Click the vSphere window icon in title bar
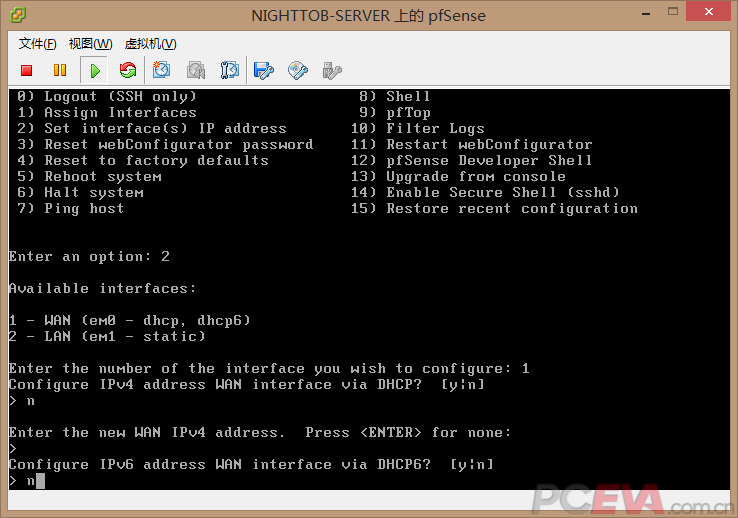This screenshot has width=738, height=518. tap(19, 14)
